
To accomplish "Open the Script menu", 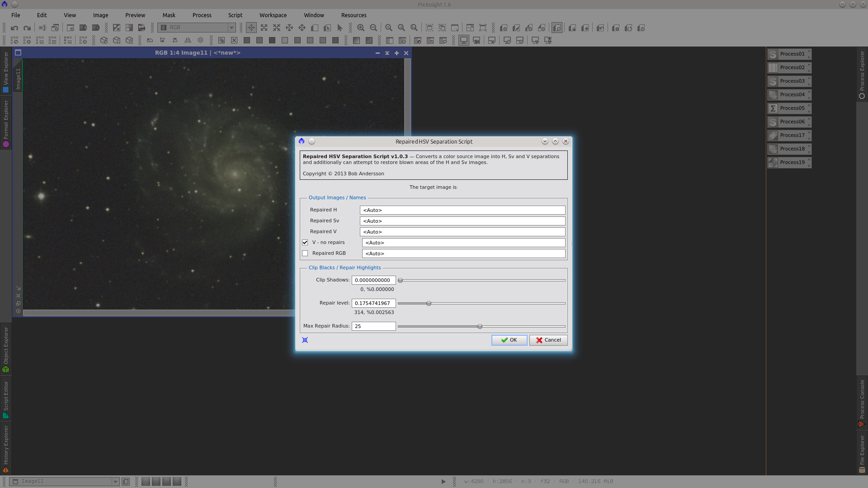I will pos(235,15).
